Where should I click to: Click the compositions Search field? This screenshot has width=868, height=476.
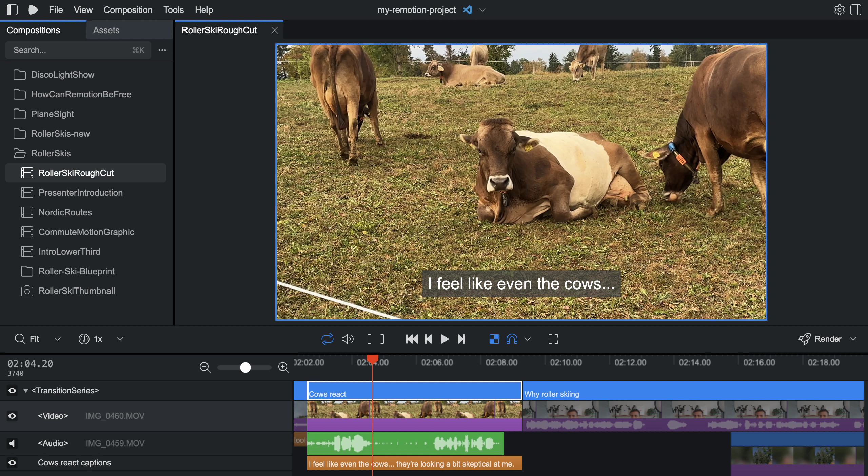78,50
